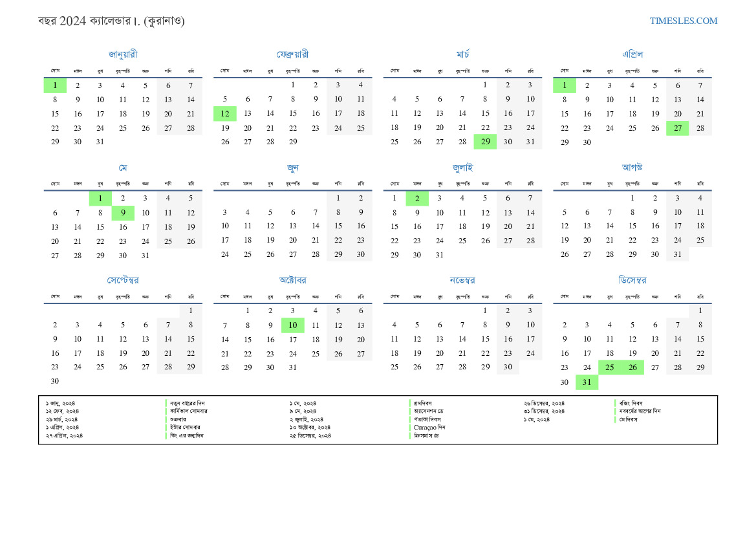
Task: Click highlighted May 9 holiday cell
Action: point(123,213)
